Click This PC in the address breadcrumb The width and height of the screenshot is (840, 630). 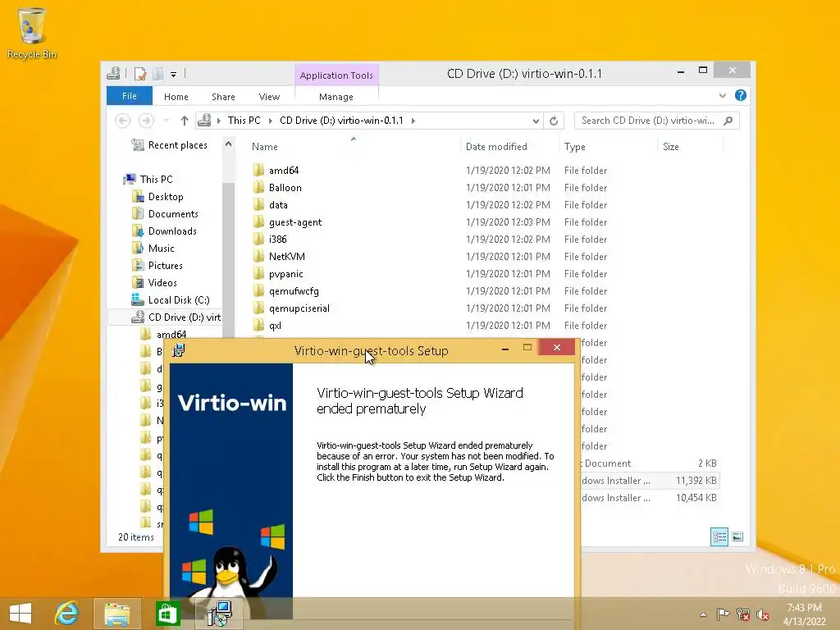(x=244, y=121)
